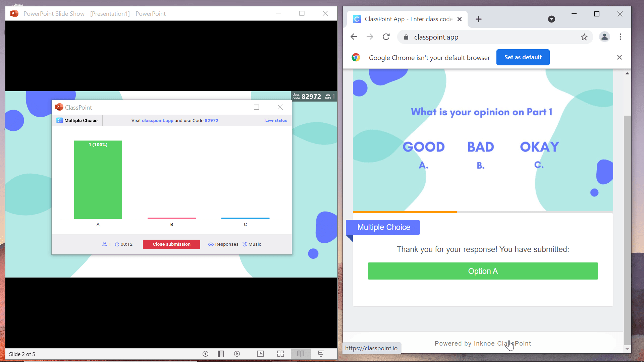Click the Set as default button
Screen dimensions: 644x362
coord(523,57)
